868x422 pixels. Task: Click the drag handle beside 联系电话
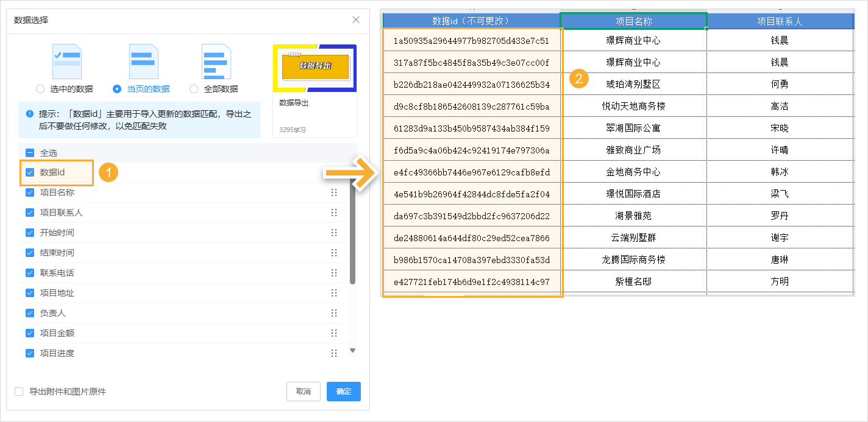pos(334,273)
